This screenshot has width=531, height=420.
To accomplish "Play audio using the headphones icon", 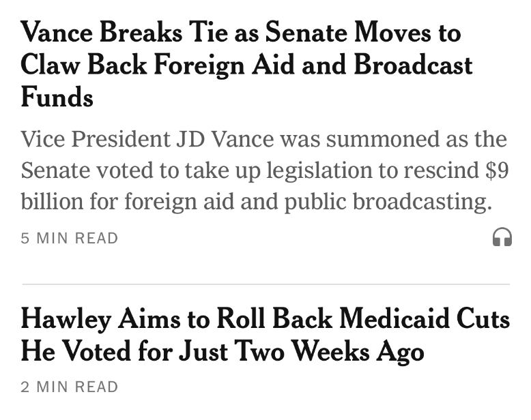I will pos(502,237).
